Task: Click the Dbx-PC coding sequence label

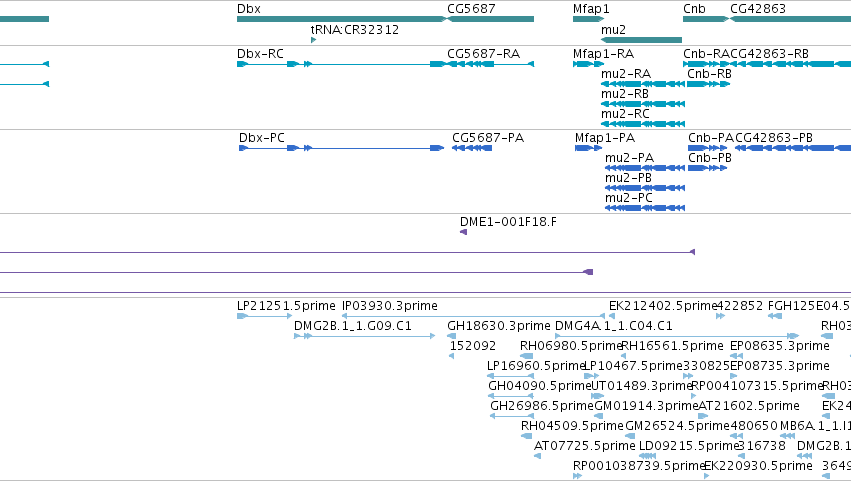Action: [262, 138]
